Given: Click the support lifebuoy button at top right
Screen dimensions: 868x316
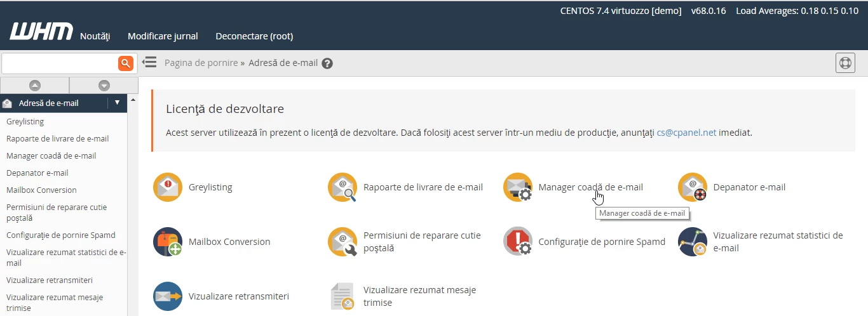Looking at the screenshot, I should click(845, 63).
